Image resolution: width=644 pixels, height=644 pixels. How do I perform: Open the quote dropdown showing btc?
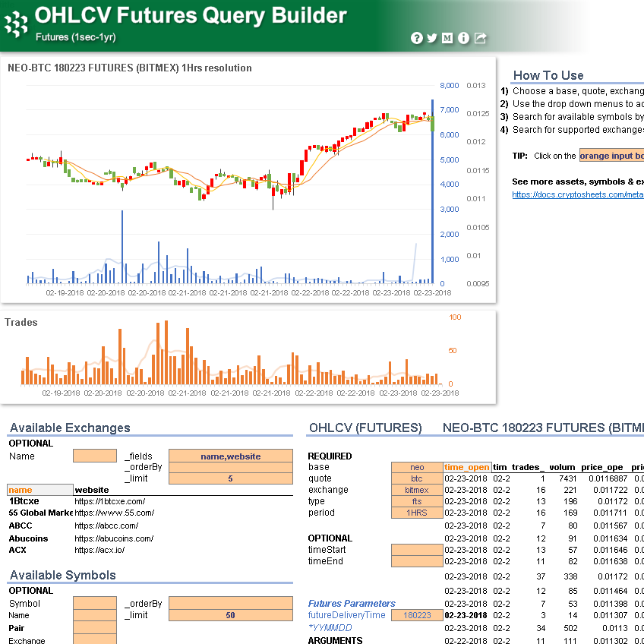pos(416,478)
